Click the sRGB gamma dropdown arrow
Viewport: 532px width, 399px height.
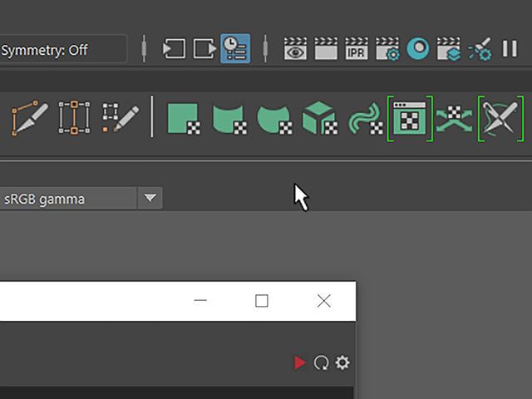150,198
